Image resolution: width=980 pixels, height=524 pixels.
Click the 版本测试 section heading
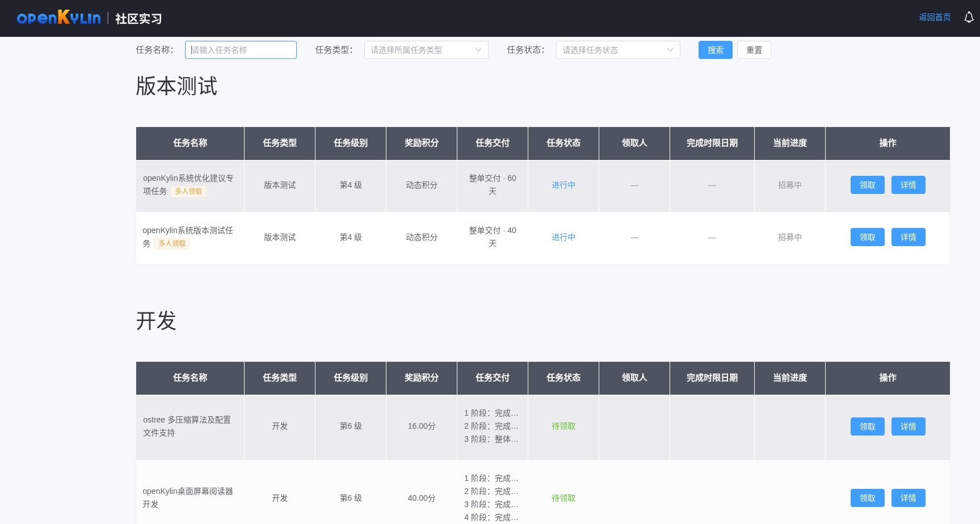pyautogui.click(x=176, y=86)
